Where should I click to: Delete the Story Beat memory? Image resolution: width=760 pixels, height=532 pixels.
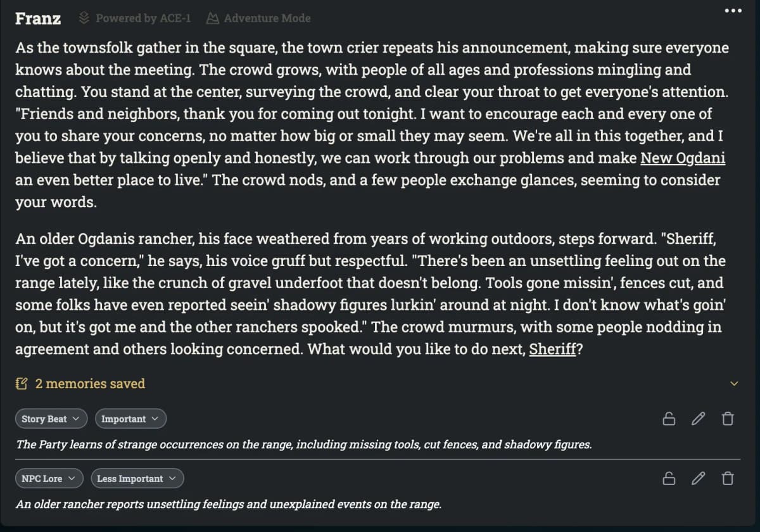[x=728, y=419]
